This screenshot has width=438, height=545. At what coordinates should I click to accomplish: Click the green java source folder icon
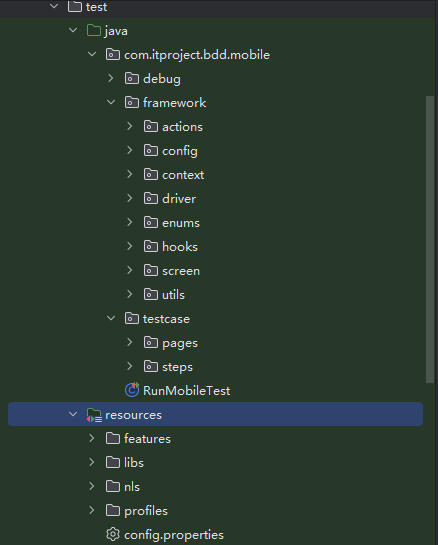tap(94, 31)
